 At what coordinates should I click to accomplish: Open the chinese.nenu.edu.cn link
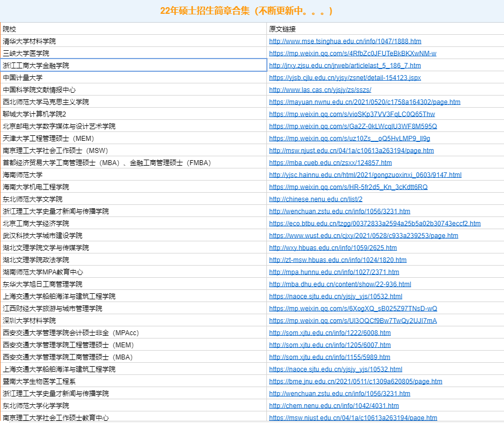pyautogui.click(x=316, y=199)
